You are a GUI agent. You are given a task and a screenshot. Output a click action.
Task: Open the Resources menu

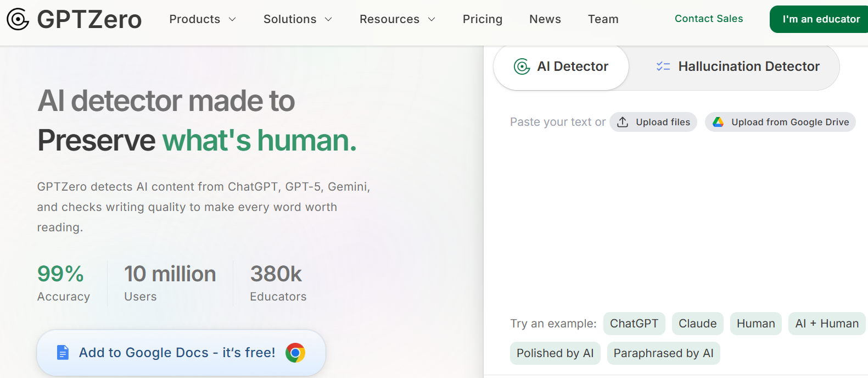[397, 19]
